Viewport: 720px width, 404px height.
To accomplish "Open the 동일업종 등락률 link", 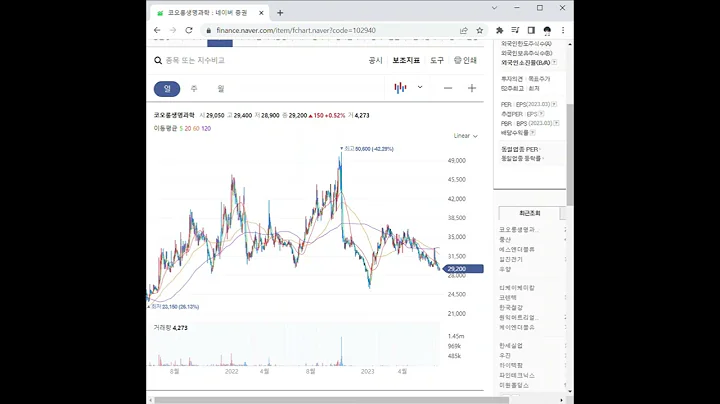I will pyautogui.click(x=522, y=158).
